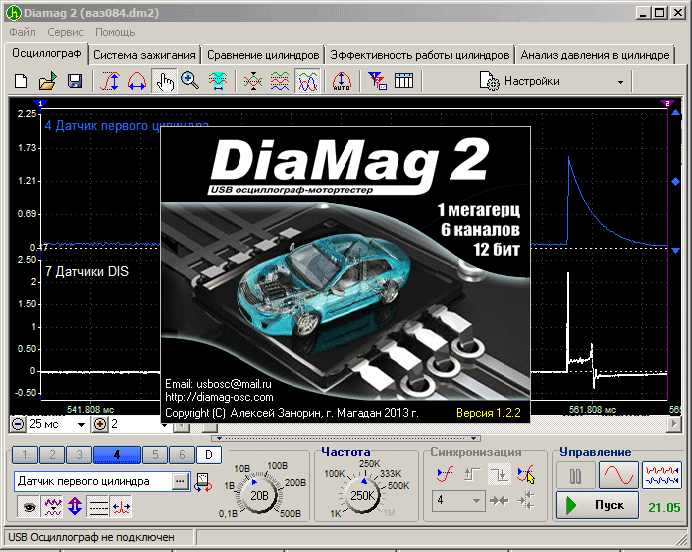This screenshot has height=552, width=692.
Task: Click minus zoom-out button beside 25 мс
Action: (18, 424)
